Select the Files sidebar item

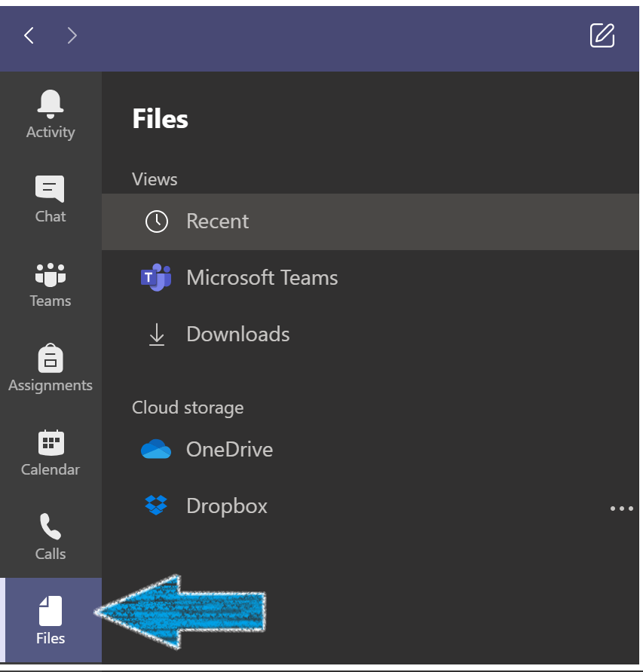51,620
